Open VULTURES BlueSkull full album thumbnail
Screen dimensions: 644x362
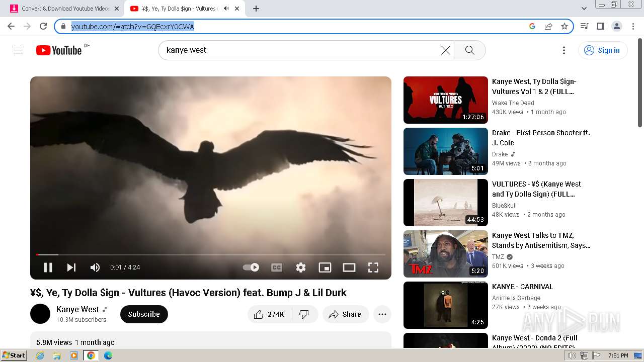(446, 203)
